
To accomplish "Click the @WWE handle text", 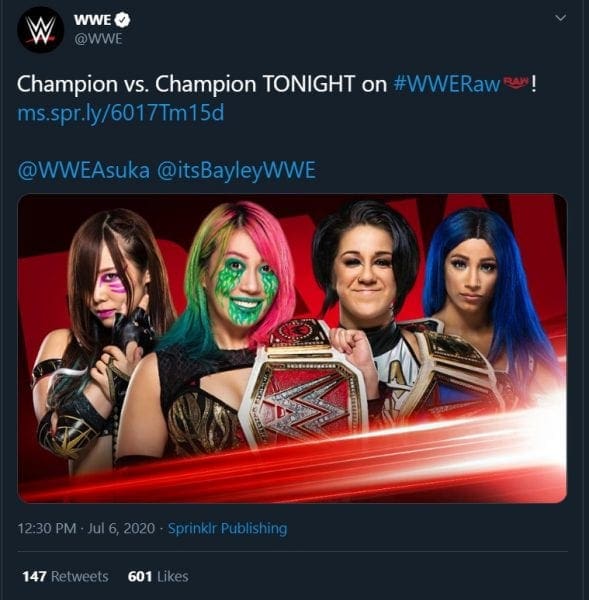I will pos(98,39).
